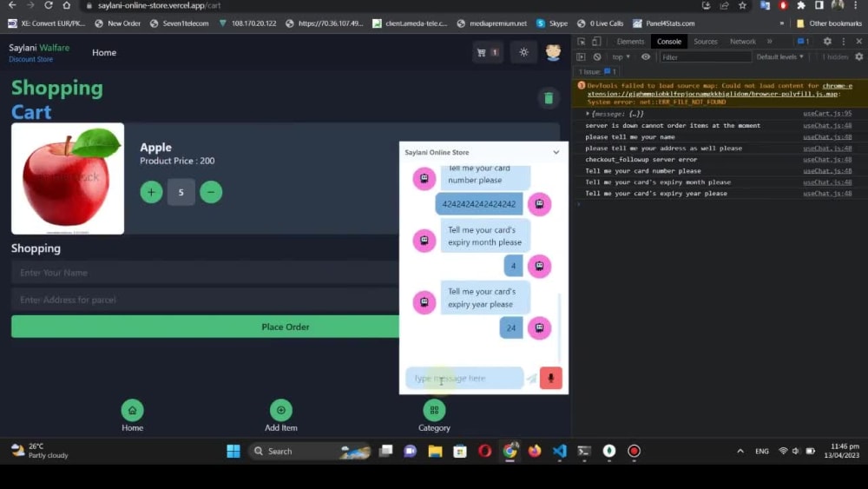The width and height of the screenshot is (868, 489).
Task: Activate the DevTools inspect element icon
Action: (x=582, y=42)
